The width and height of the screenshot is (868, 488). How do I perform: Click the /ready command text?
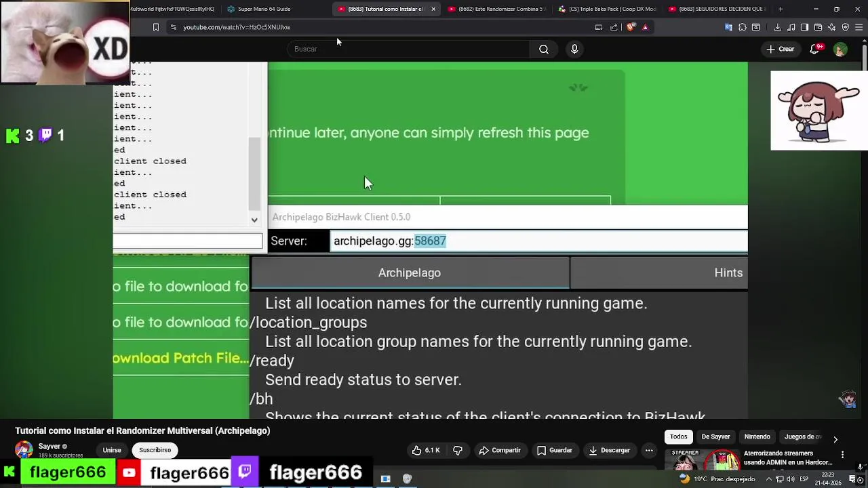[x=272, y=361]
